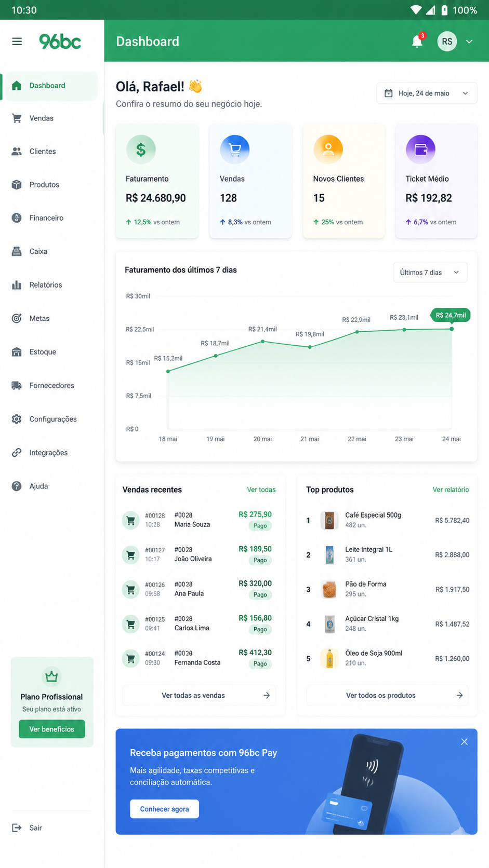489x868 pixels.
Task: Click the 24 mai chart data point
Action: (452, 329)
